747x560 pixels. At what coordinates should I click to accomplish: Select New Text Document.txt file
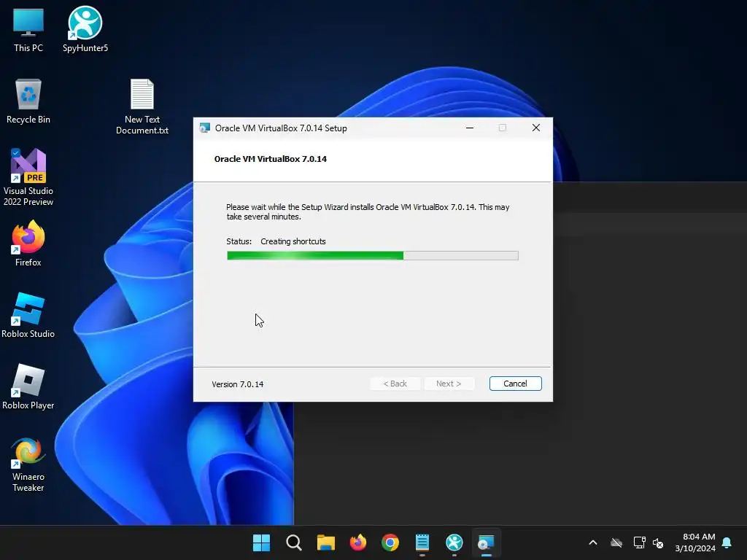[142, 106]
